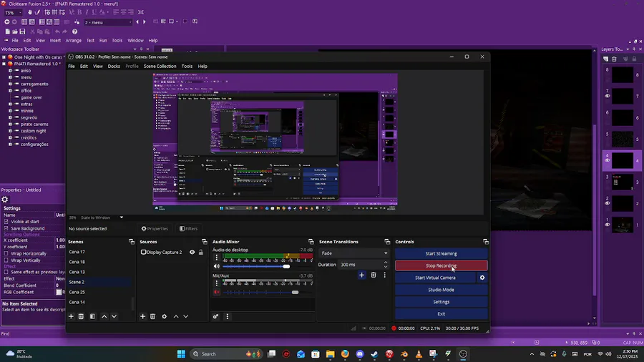Open source properties gear in Sources dock
644x362 pixels.
coord(165,316)
